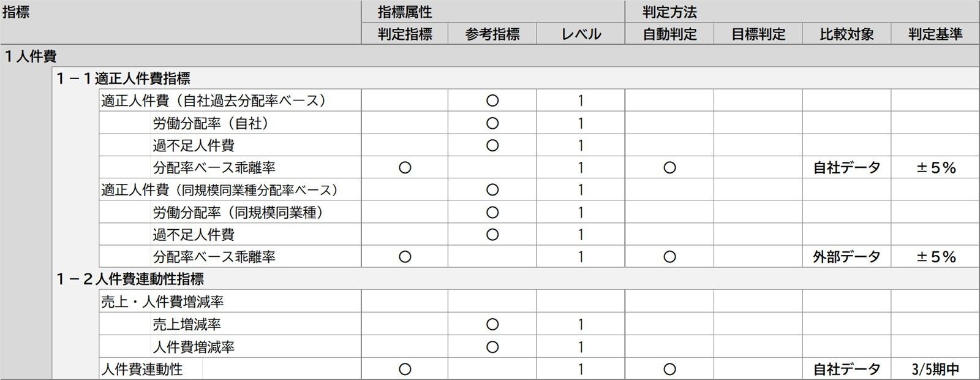Toggle 自動判定 circle in 人件費連動性 row

[x=669, y=370]
